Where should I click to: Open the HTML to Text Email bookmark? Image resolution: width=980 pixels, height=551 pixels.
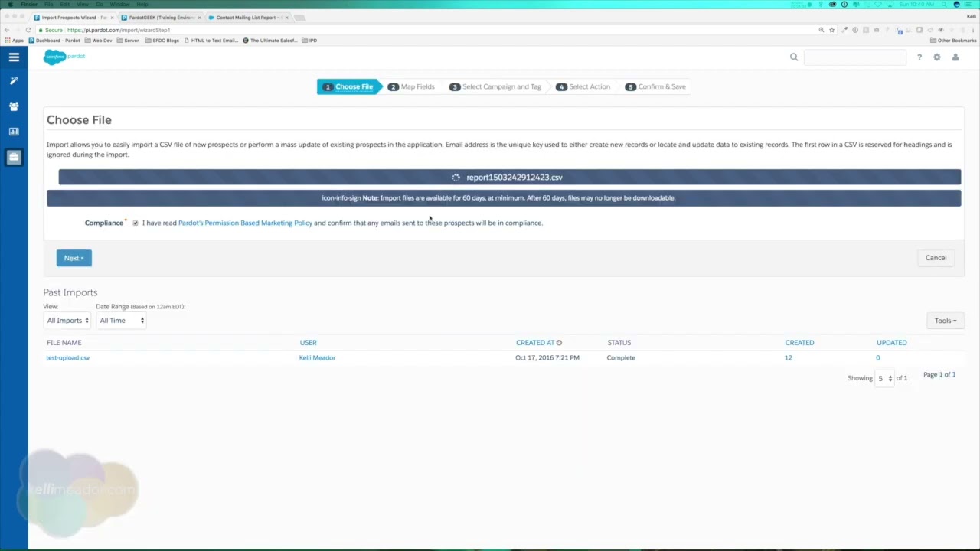pos(211,41)
